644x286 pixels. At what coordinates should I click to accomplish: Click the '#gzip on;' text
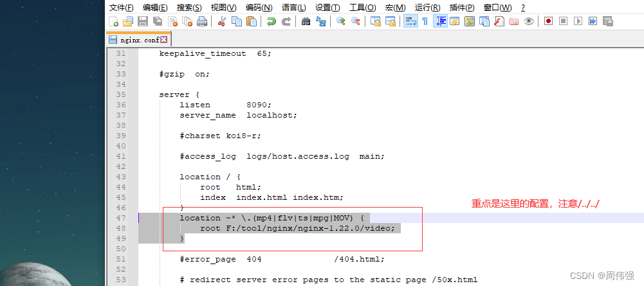(x=185, y=74)
